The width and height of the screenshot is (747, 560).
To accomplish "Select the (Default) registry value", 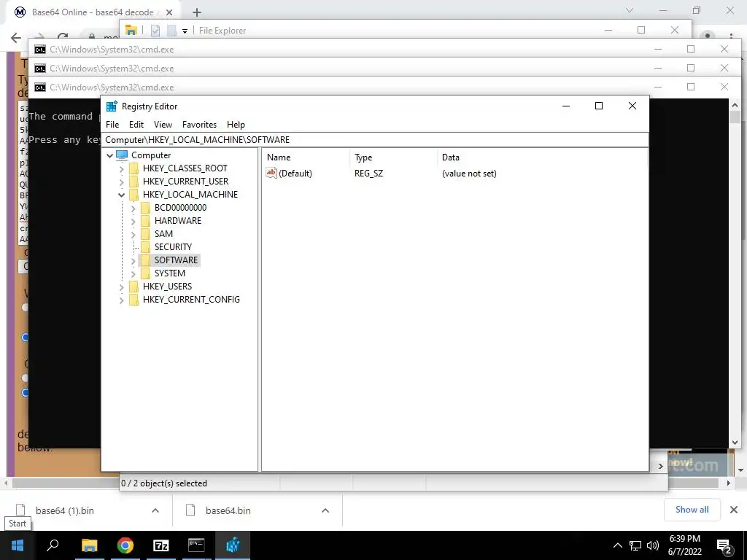I will [x=295, y=174].
